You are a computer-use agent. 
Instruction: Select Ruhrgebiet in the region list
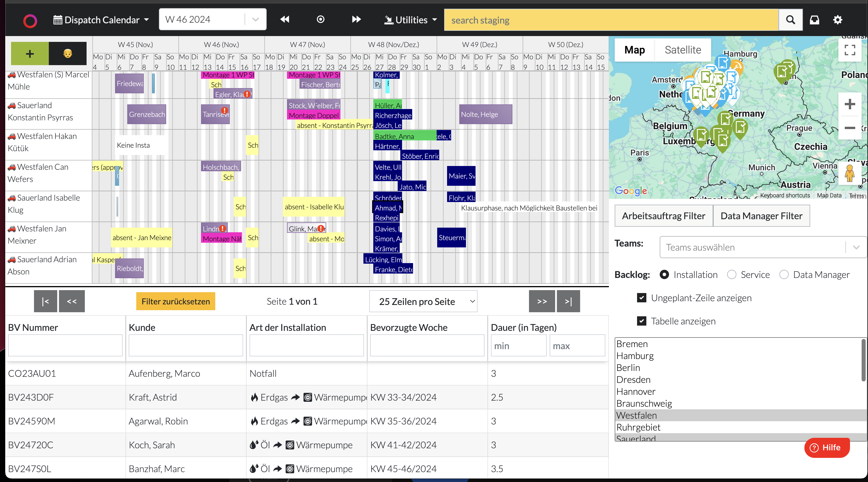point(738,427)
